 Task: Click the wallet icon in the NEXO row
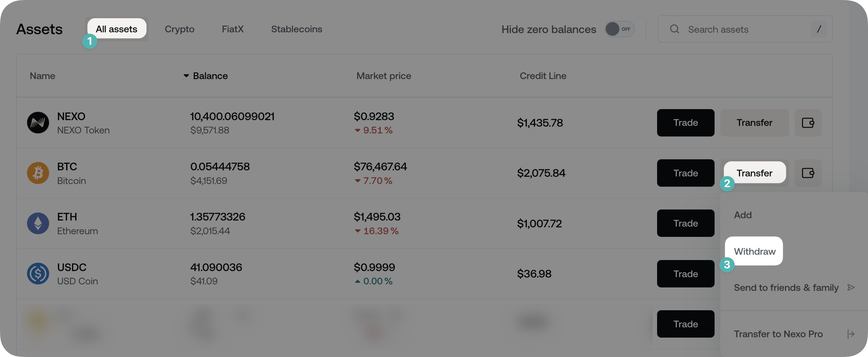point(808,122)
